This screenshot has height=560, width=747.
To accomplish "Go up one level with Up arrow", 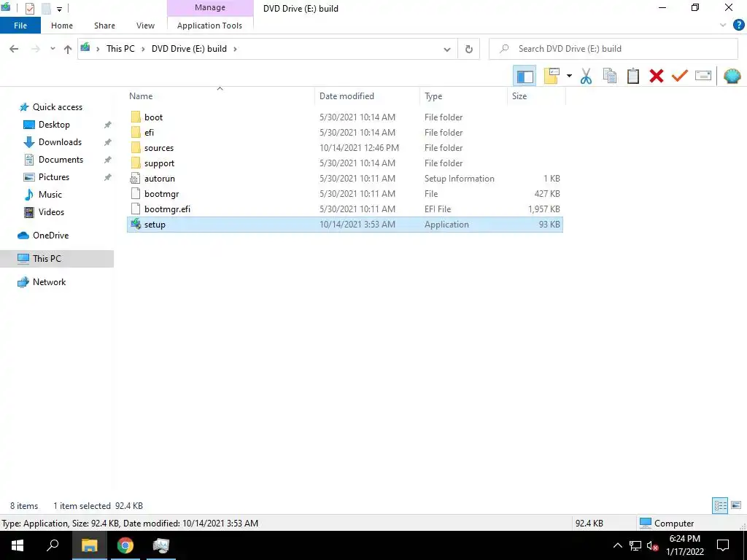I will click(68, 49).
